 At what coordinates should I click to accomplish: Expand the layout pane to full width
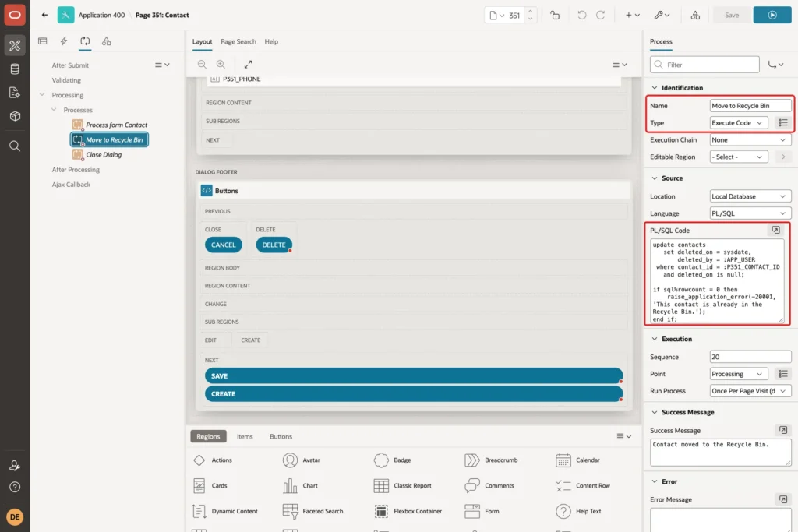pos(248,64)
